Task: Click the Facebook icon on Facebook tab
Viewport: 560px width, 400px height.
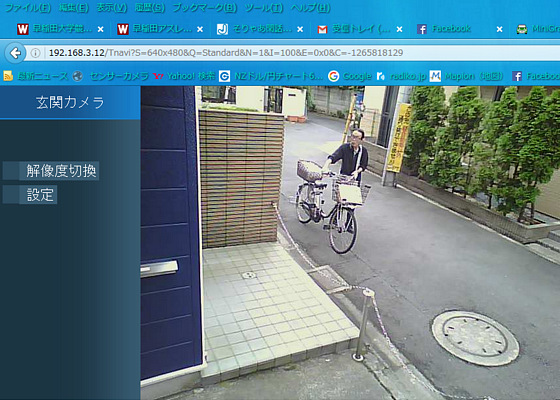Action: pyautogui.click(x=422, y=29)
